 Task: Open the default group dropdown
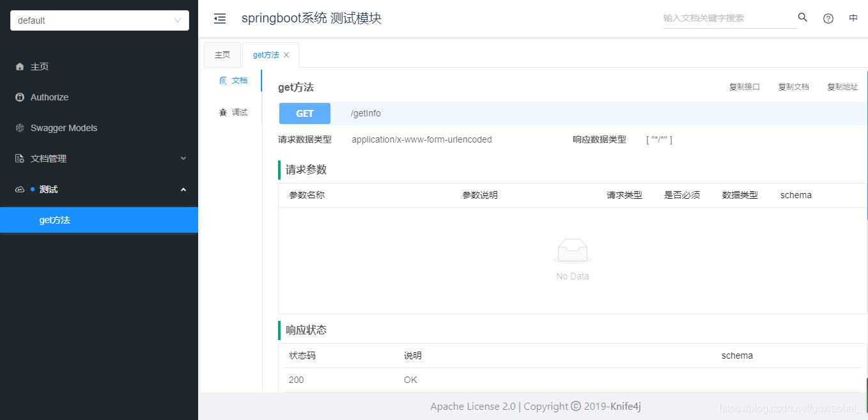coord(99,20)
